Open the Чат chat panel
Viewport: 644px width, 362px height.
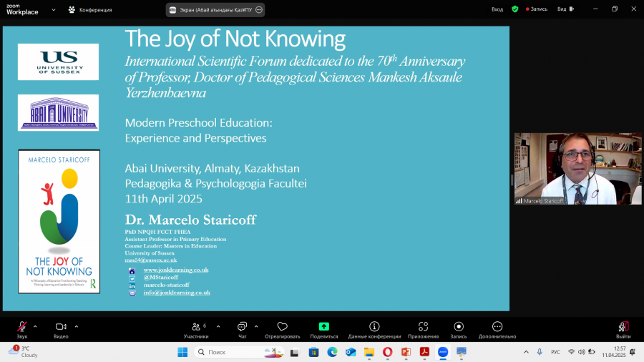tap(243, 330)
